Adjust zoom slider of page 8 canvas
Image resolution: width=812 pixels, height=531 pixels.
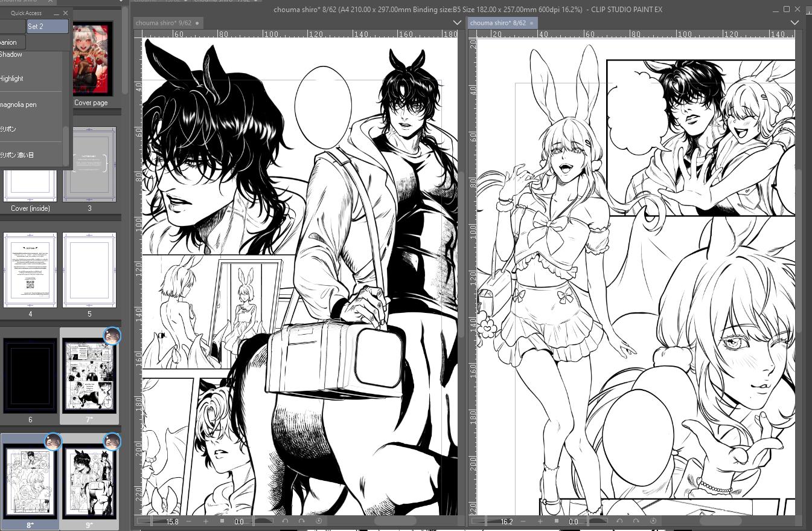(493, 521)
